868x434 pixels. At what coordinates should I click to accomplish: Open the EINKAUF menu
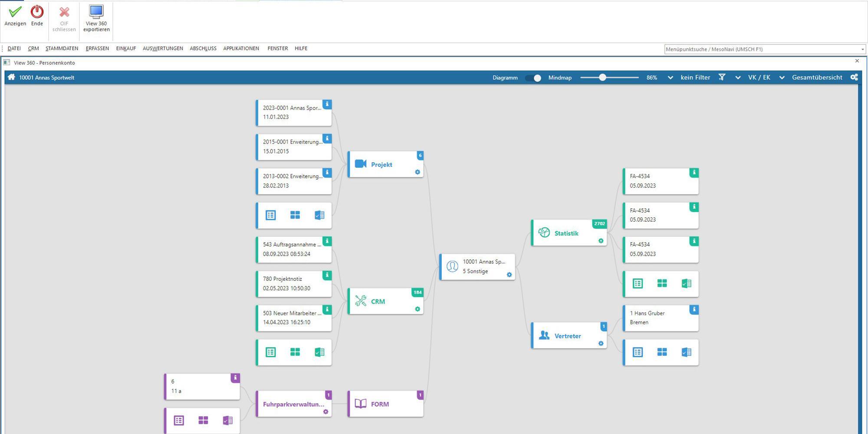(x=126, y=49)
